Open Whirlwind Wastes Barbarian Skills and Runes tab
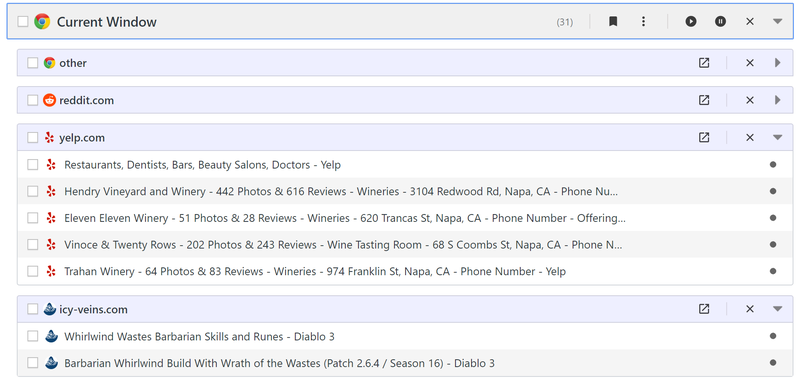800x381 pixels. [199, 337]
